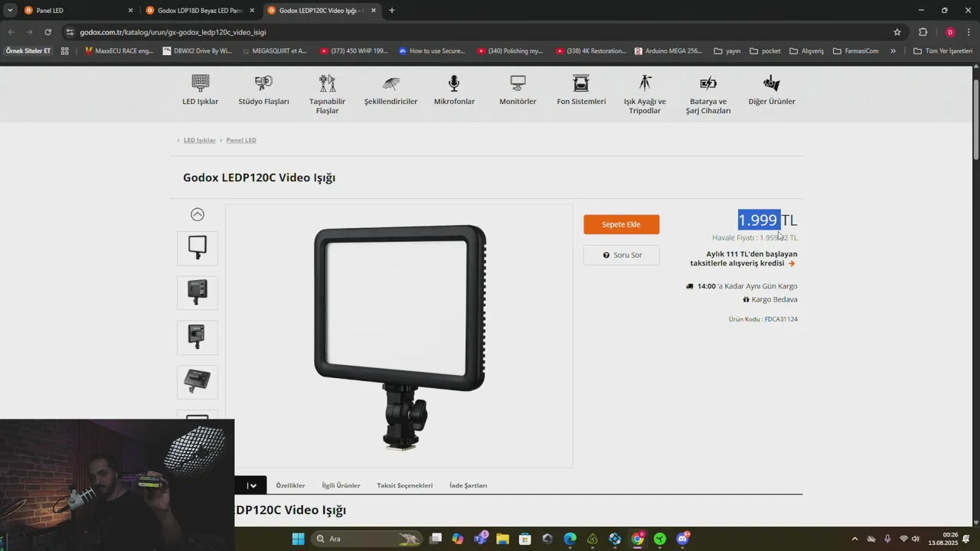Screen dimensions: 980x551
Task: Open Chrome three-dot menu
Action: [969, 32]
